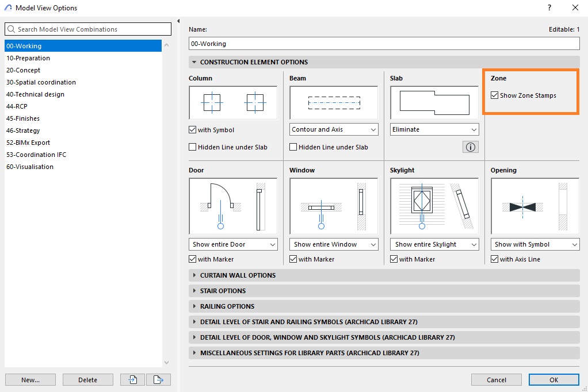Click the combination list scroll-up arrow
Screen dimensions: 588x392
tap(166, 45)
